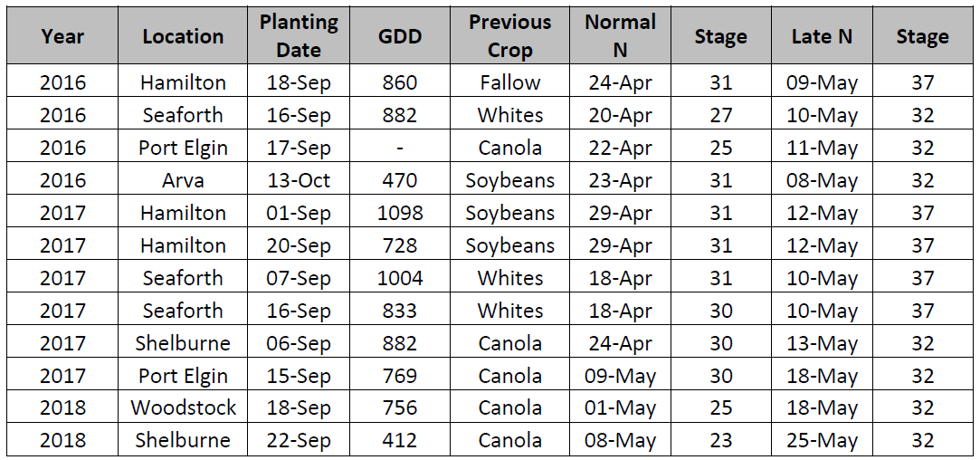The image size is (980, 460).
Task: Select the 25-May late N cell
Action: click(x=821, y=440)
